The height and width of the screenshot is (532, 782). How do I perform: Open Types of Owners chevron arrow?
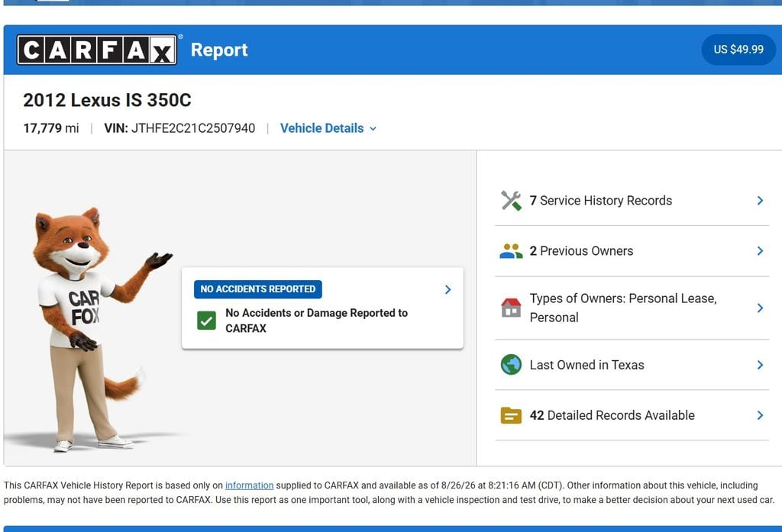pyautogui.click(x=760, y=308)
